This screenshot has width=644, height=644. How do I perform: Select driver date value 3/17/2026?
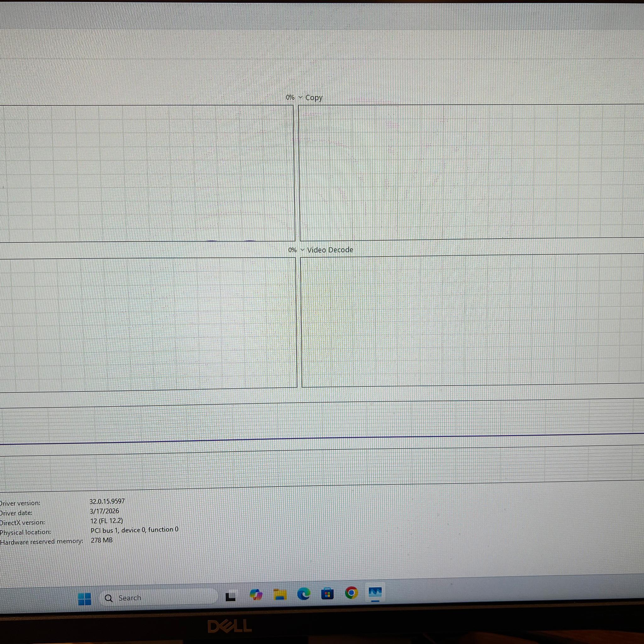coord(104,511)
